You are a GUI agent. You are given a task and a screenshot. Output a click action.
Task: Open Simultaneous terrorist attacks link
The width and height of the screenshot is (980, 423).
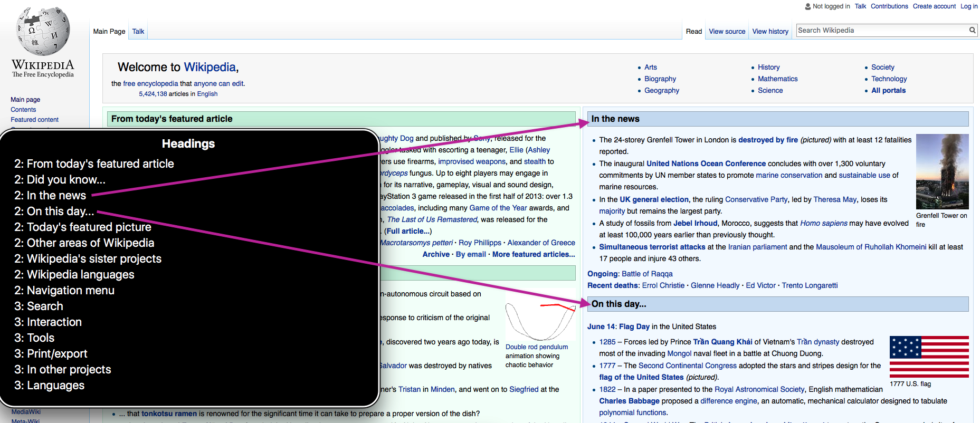coord(652,247)
